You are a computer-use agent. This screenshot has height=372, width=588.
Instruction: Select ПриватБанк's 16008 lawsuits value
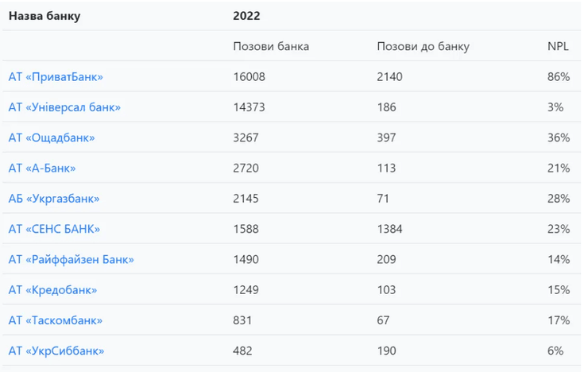249,77
